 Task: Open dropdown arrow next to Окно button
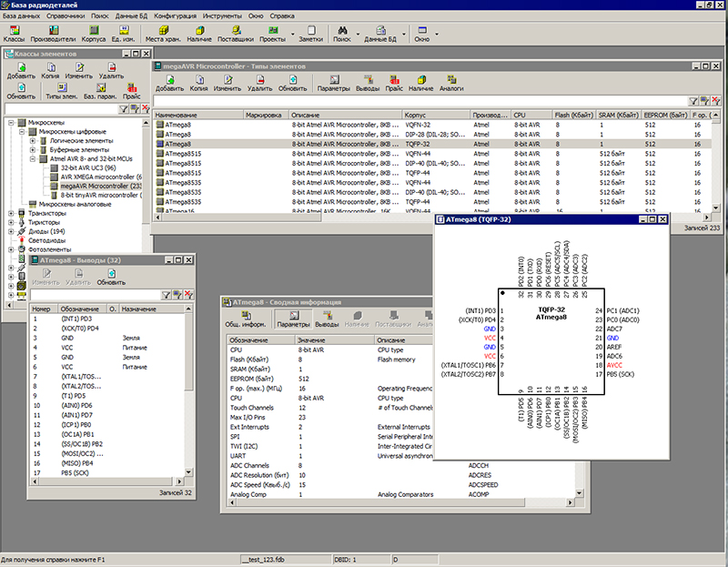pyautogui.click(x=437, y=34)
